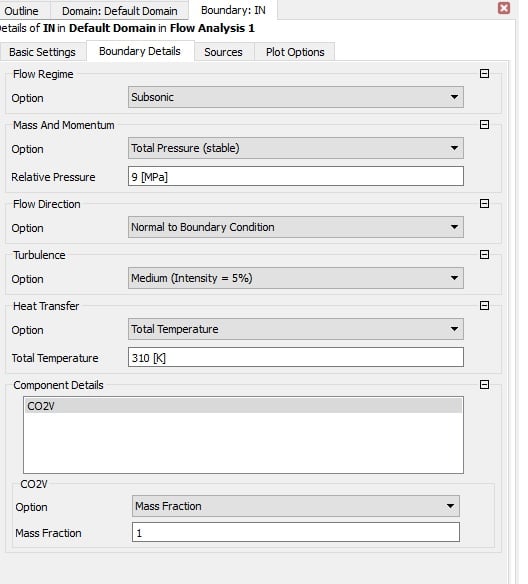This screenshot has width=528, height=584.
Task: Collapse the Flow Regime section
Action: click(484, 73)
